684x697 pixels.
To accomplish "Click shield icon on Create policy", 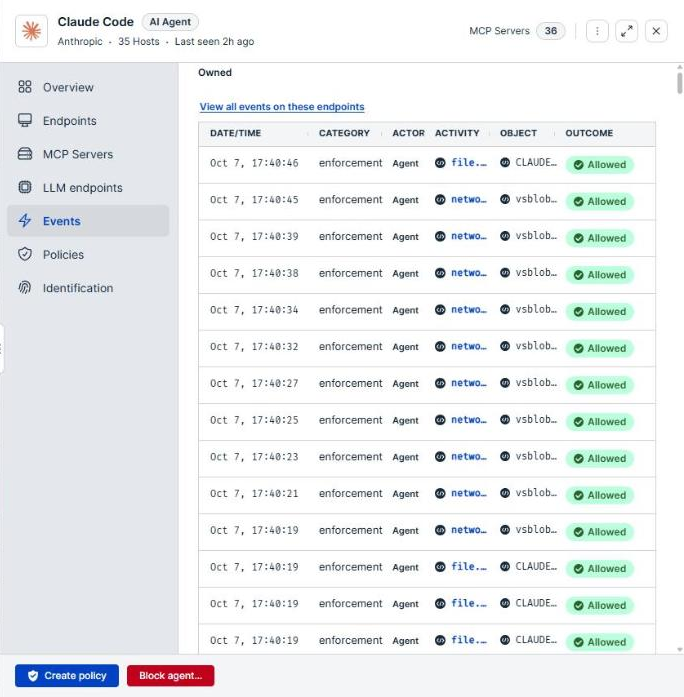I will 33,676.
